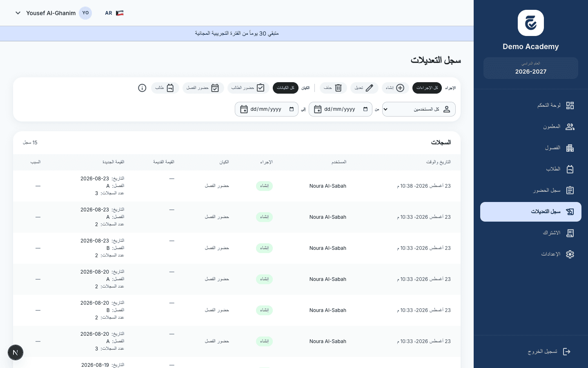Click Noura Al-Sabah in the 10:38 row
The width and height of the screenshot is (588, 368).
tap(328, 186)
